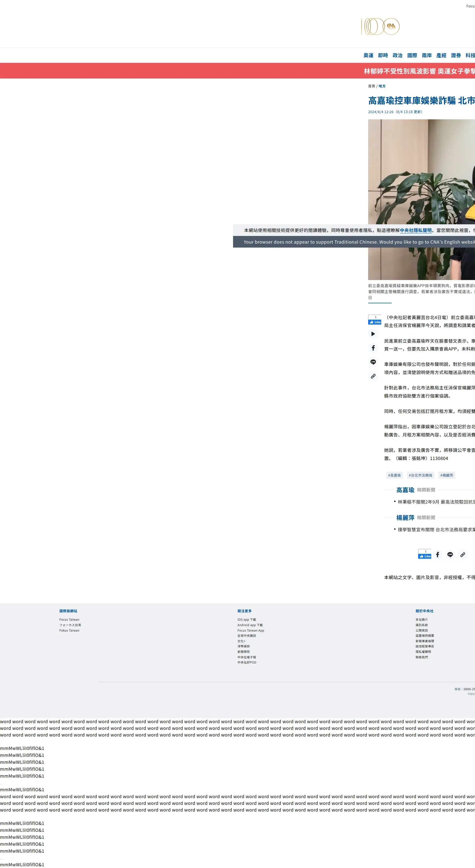Open the 證券 navigation menu item
This screenshot has height=868, width=475.
tap(456, 55)
